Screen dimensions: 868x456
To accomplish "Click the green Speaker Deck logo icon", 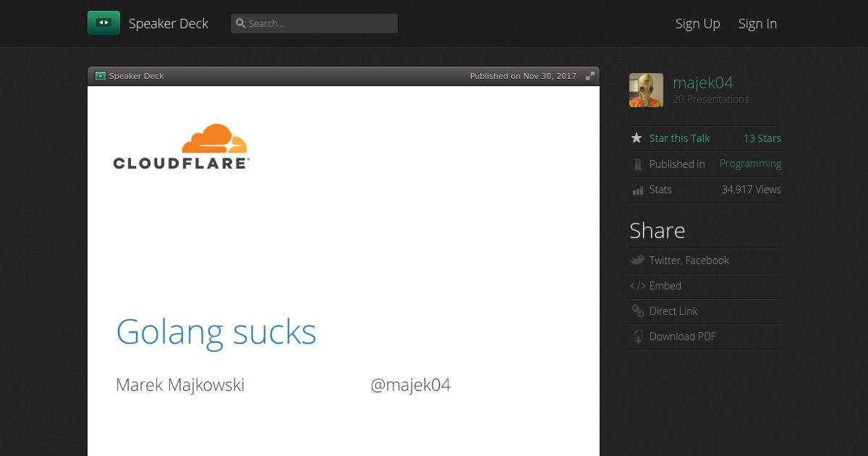I will tap(103, 23).
